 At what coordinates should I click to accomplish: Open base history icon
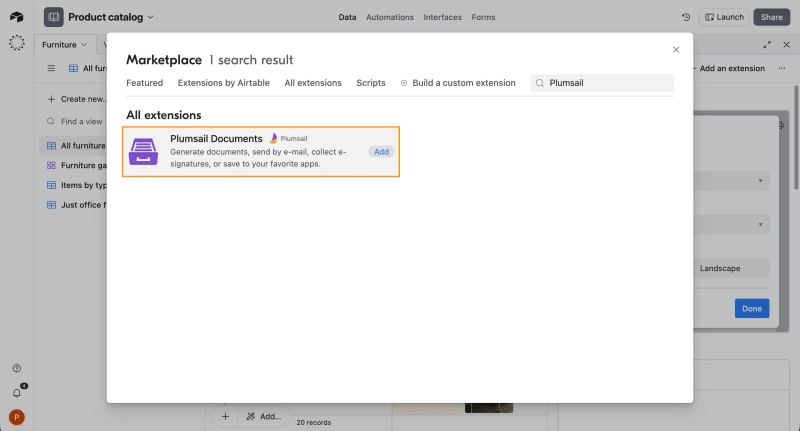click(686, 17)
